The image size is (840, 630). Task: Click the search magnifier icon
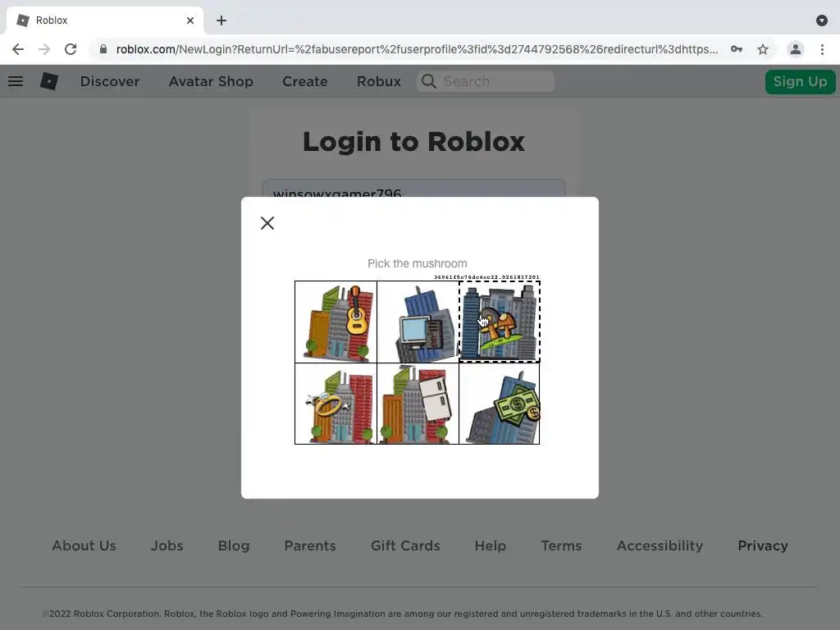pos(428,81)
